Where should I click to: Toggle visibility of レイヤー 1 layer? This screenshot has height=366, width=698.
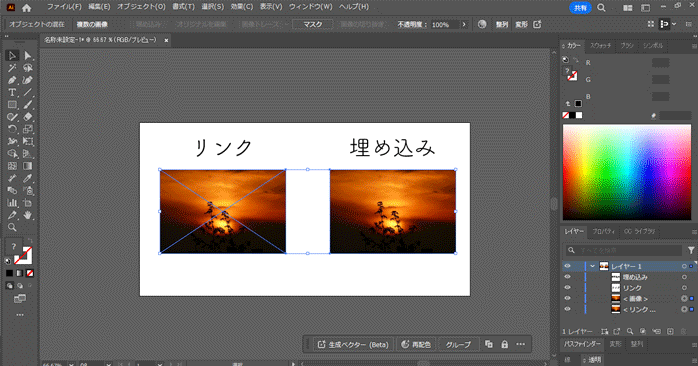click(x=567, y=266)
